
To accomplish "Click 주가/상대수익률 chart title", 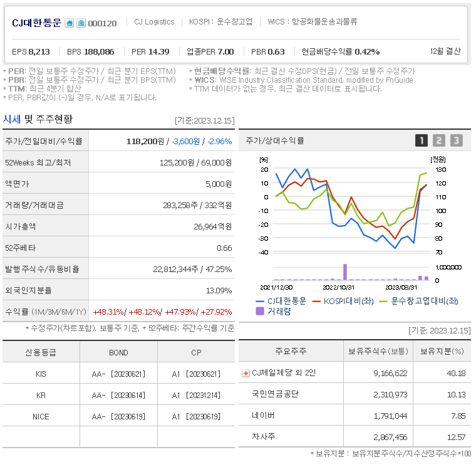I will (x=275, y=140).
